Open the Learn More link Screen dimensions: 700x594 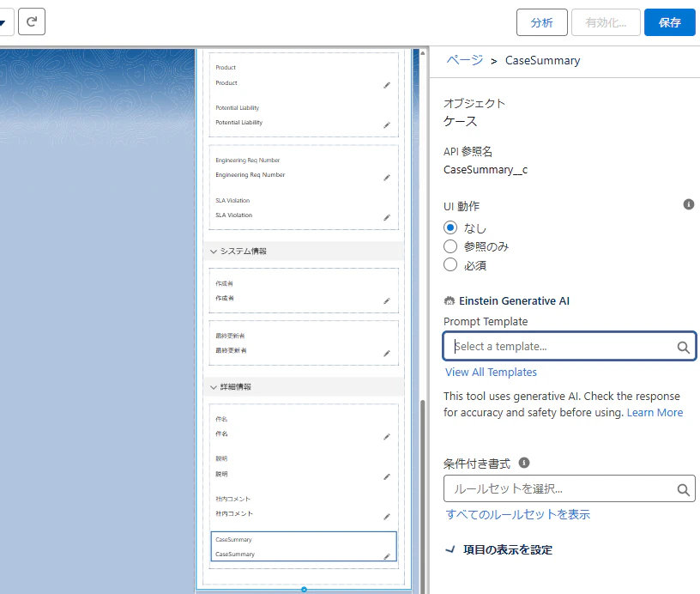coord(655,412)
